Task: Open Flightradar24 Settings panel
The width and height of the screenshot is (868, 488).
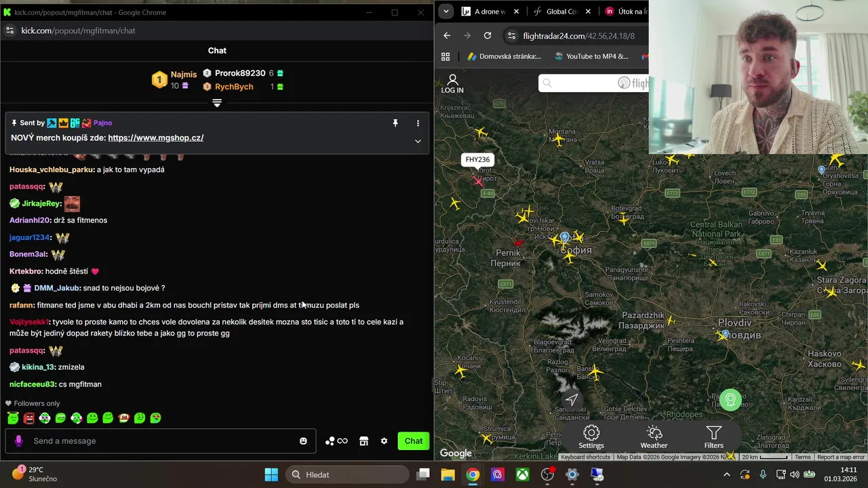Action: pos(591,437)
